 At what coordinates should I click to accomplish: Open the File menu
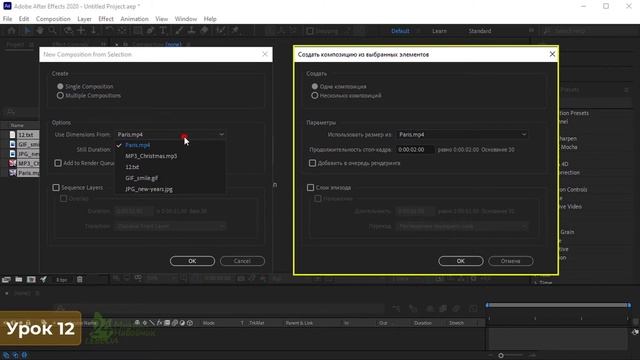[x=7, y=19]
